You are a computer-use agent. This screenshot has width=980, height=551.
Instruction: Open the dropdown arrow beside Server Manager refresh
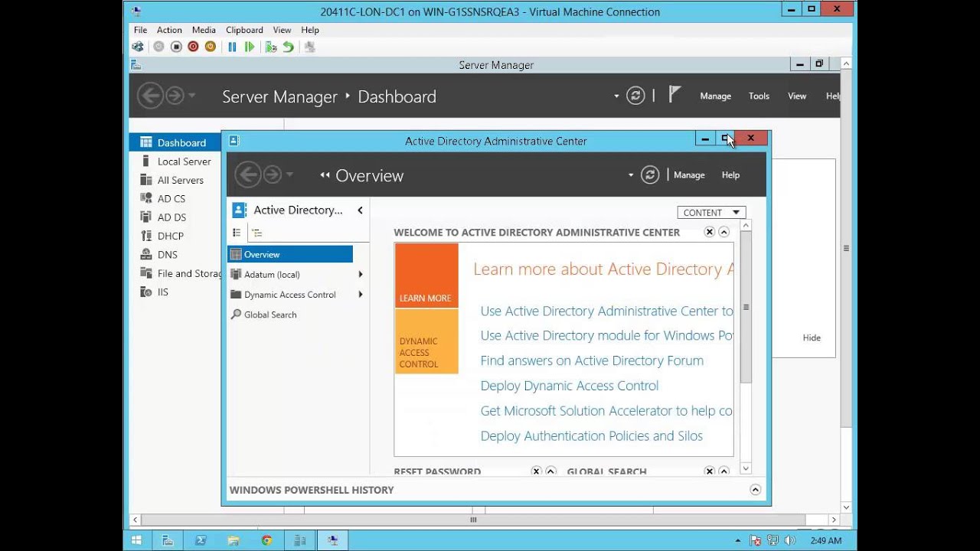coord(616,96)
